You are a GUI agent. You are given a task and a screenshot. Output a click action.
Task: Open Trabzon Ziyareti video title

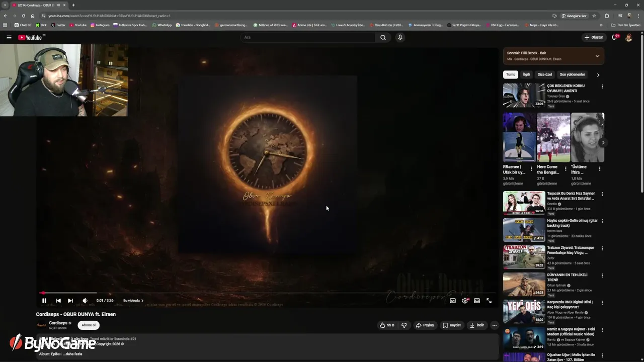570,250
